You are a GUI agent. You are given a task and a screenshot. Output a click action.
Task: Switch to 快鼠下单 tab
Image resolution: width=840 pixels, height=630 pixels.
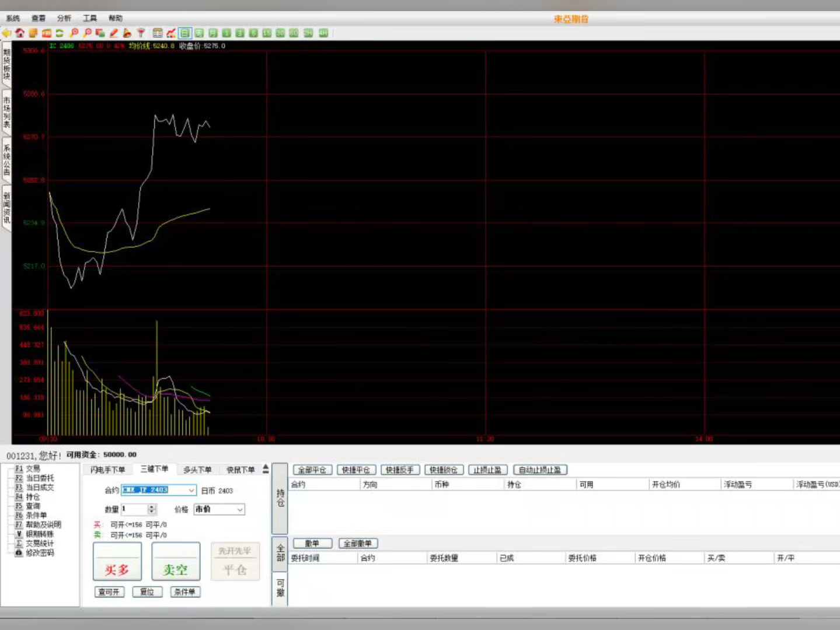241,470
